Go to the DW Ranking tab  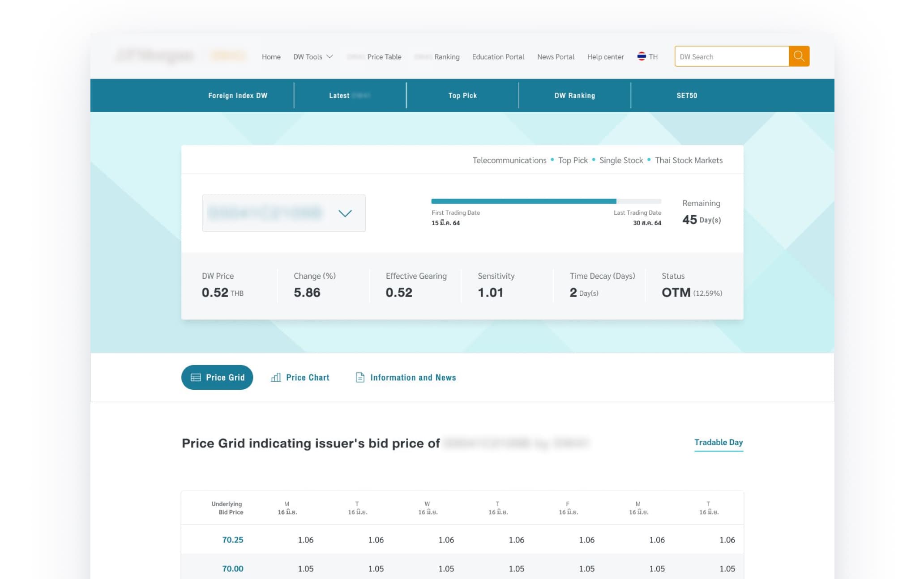(574, 95)
